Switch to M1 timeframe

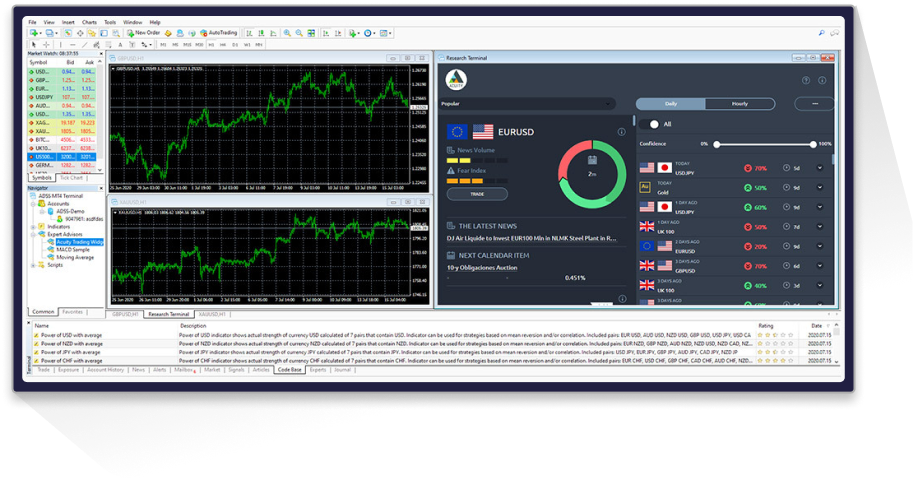[163, 44]
